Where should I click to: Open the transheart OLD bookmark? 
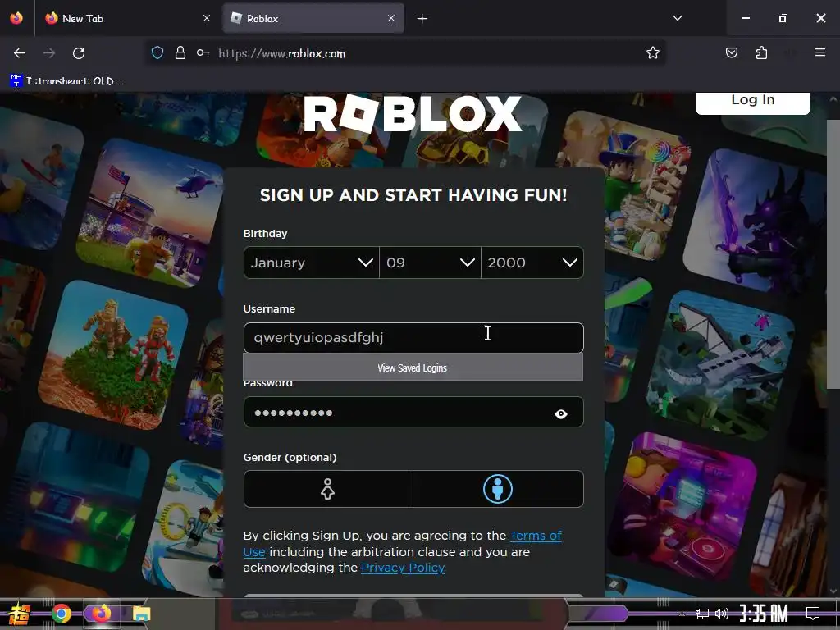pyautogui.click(x=66, y=81)
